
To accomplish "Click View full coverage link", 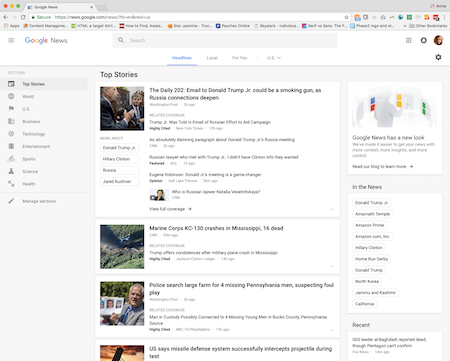I will coord(167,209).
